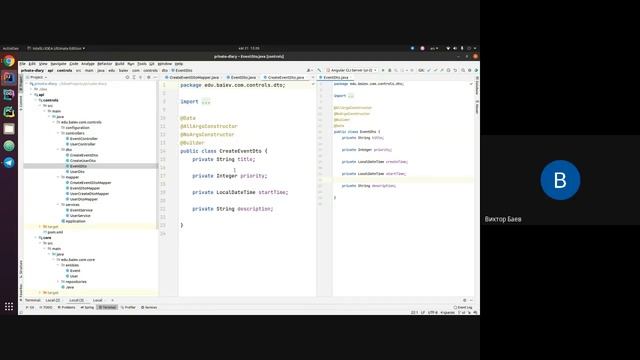The height and width of the screenshot is (360, 640).
Task: Click the Git update project icon
Action: click(x=429, y=70)
